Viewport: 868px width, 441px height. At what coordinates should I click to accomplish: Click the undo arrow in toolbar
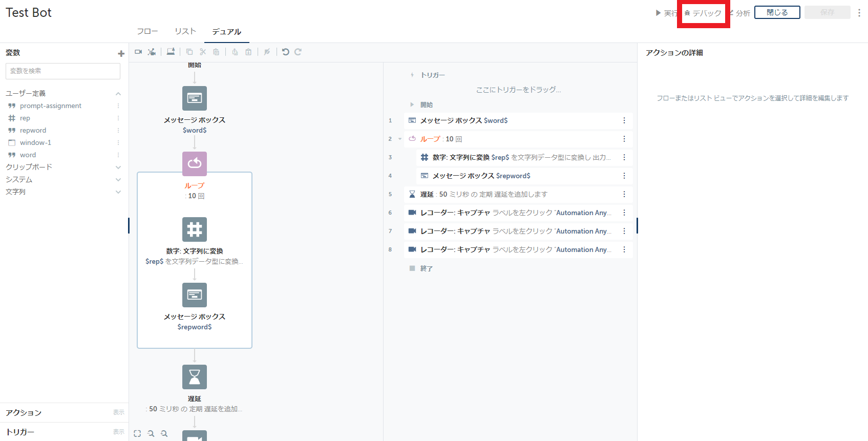286,52
